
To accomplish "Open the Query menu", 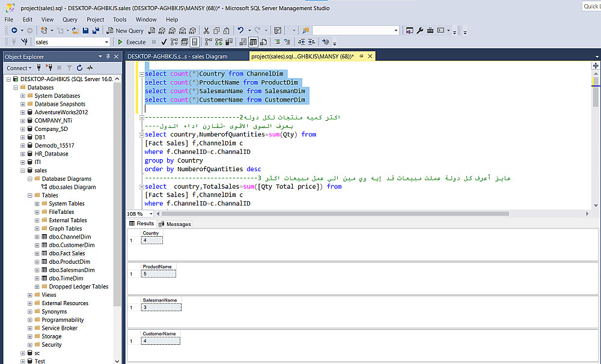I will point(70,19).
